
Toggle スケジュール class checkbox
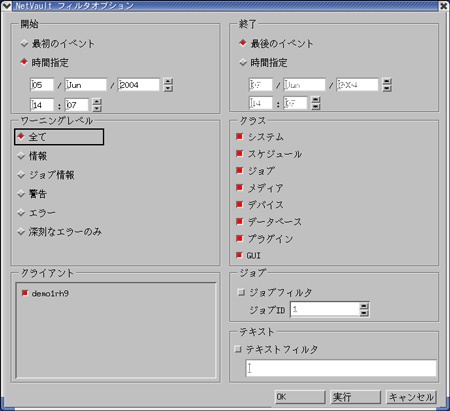[239, 154]
